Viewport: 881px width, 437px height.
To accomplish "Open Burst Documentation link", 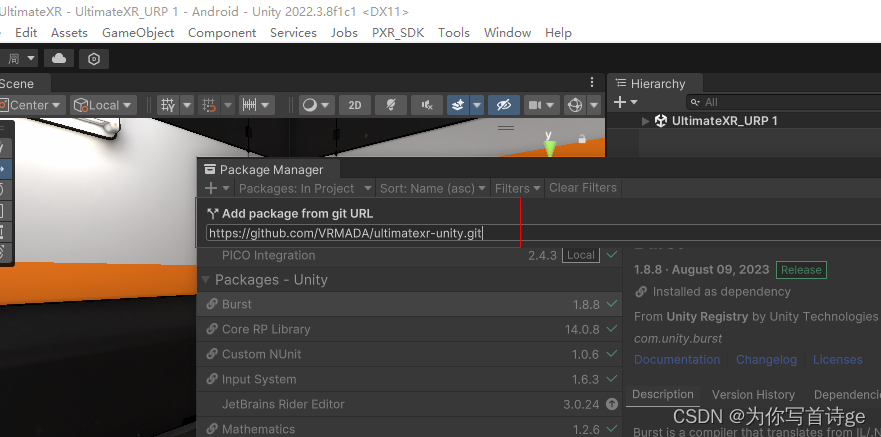I will (x=677, y=359).
